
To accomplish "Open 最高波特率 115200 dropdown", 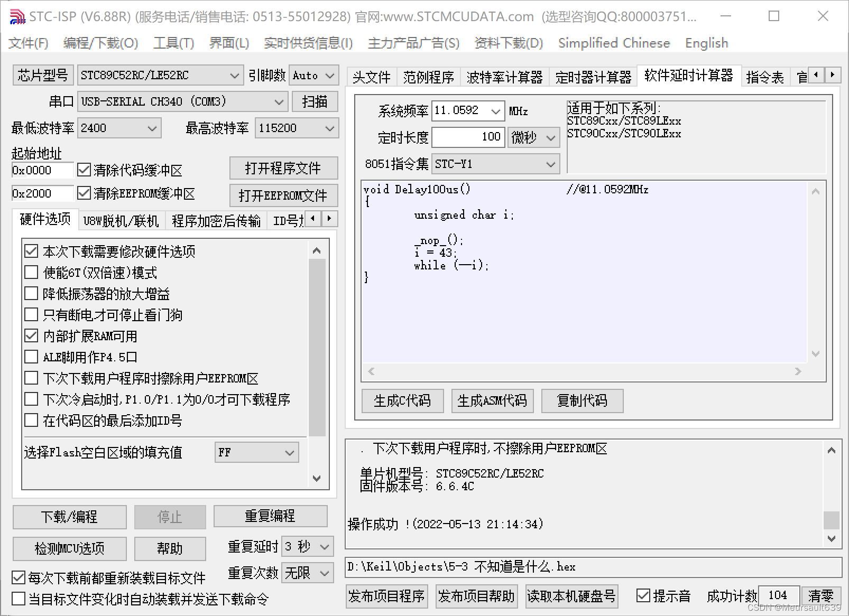I will 297,128.
